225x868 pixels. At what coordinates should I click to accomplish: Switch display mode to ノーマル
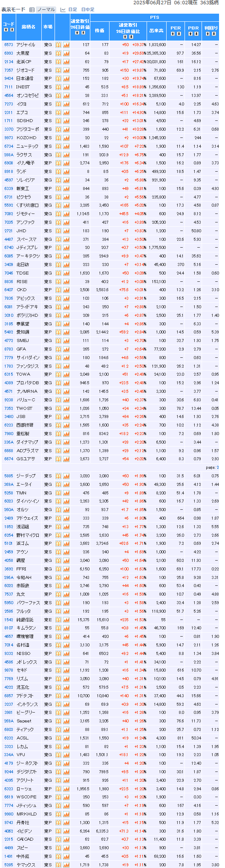coord(46,9)
